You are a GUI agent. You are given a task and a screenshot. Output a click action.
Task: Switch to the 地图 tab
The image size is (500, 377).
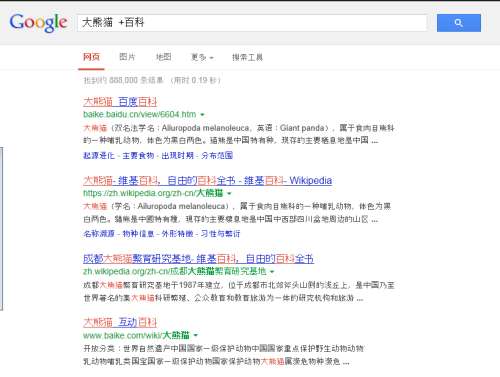164,57
